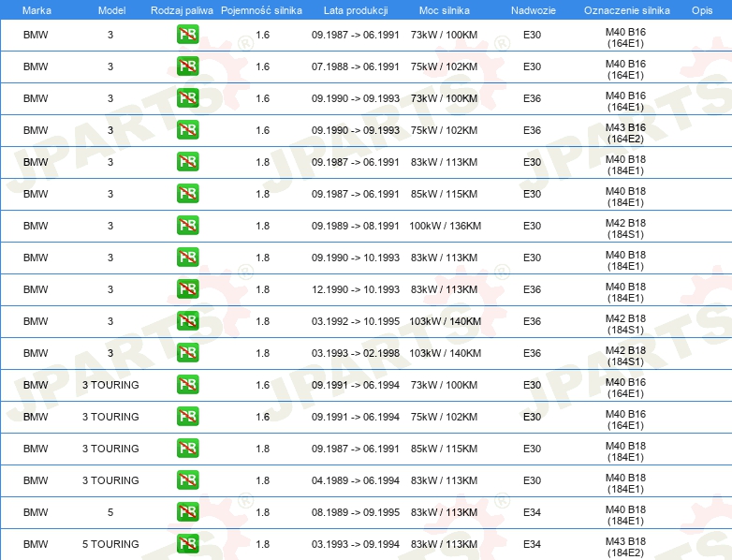Click fuel icon in 09.1987 73kW/100KM row

pyautogui.click(x=187, y=35)
